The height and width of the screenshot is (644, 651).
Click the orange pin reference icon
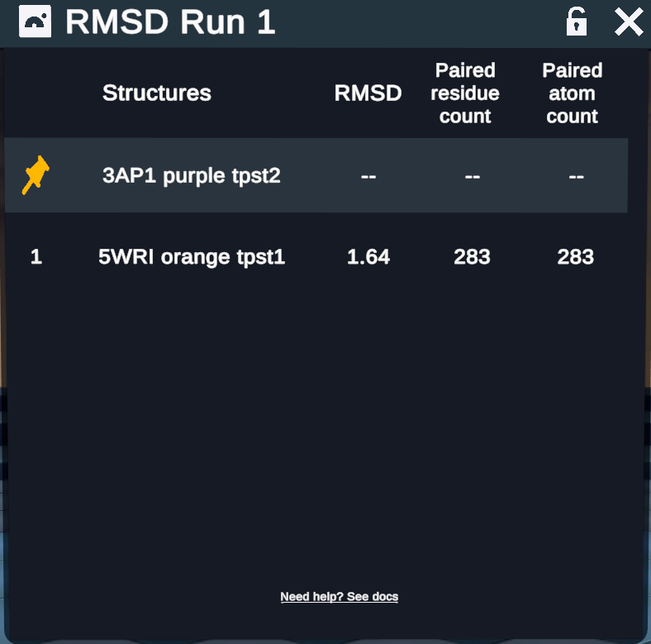coord(36,175)
